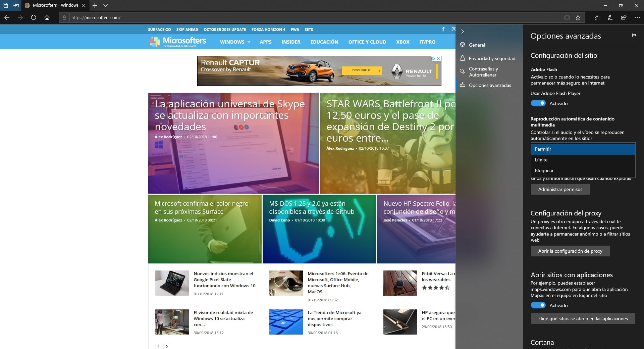644x349 pixels.
Task: Go to Privacidad y seguridad settings
Action: (x=492, y=58)
